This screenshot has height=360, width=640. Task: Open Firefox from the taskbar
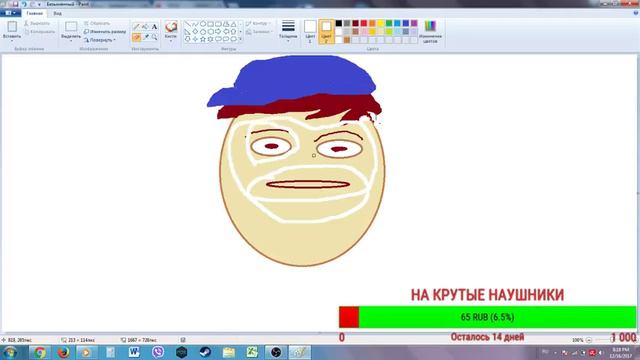pos(63,352)
